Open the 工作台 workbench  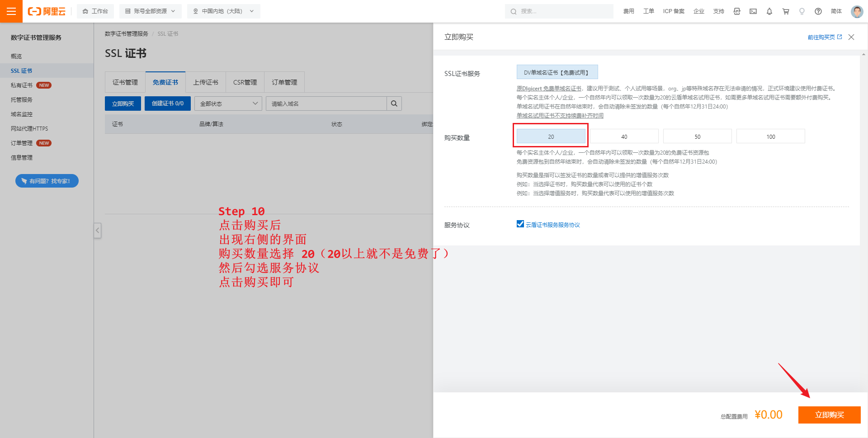(x=95, y=11)
